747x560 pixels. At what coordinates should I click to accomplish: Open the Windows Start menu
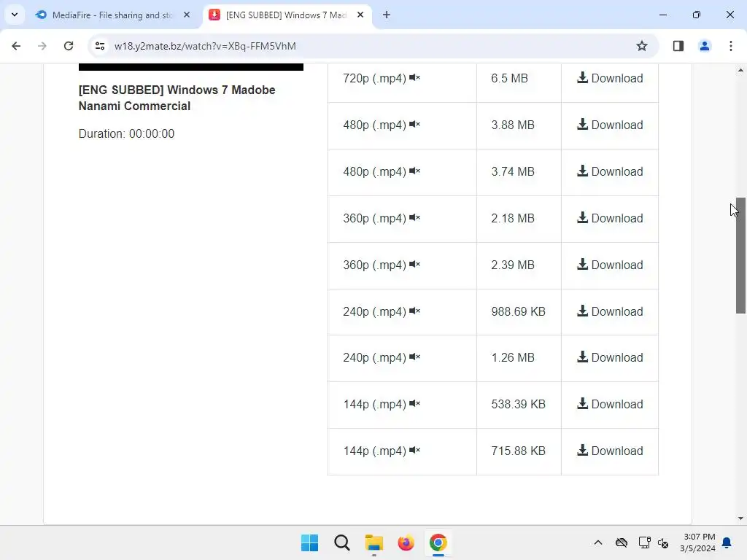(x=309, y=542)
